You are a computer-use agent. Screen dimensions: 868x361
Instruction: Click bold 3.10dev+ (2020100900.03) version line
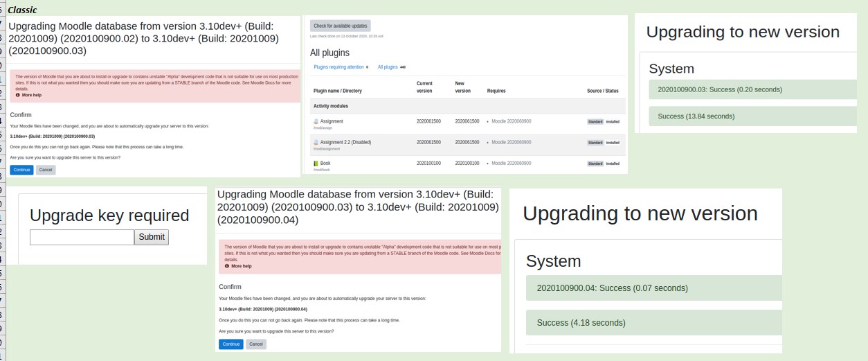tap(53, 137)
